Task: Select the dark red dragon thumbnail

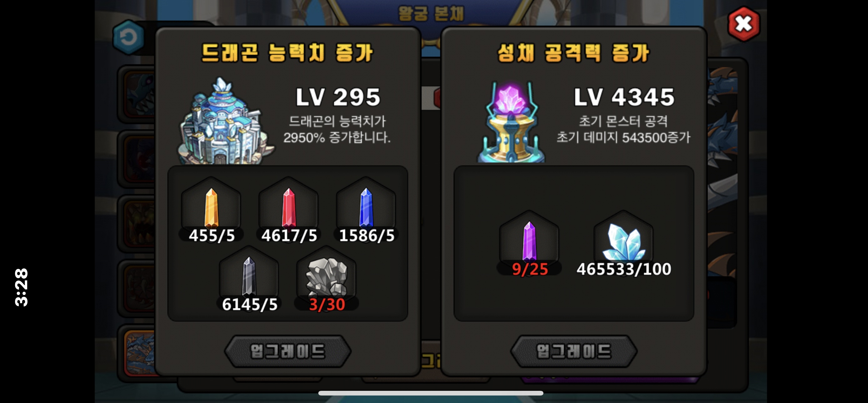Action: click(x=138, y=159)
